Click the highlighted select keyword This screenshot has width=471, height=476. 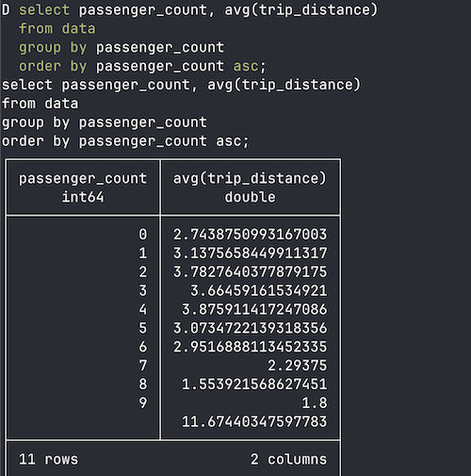point(44,10)
